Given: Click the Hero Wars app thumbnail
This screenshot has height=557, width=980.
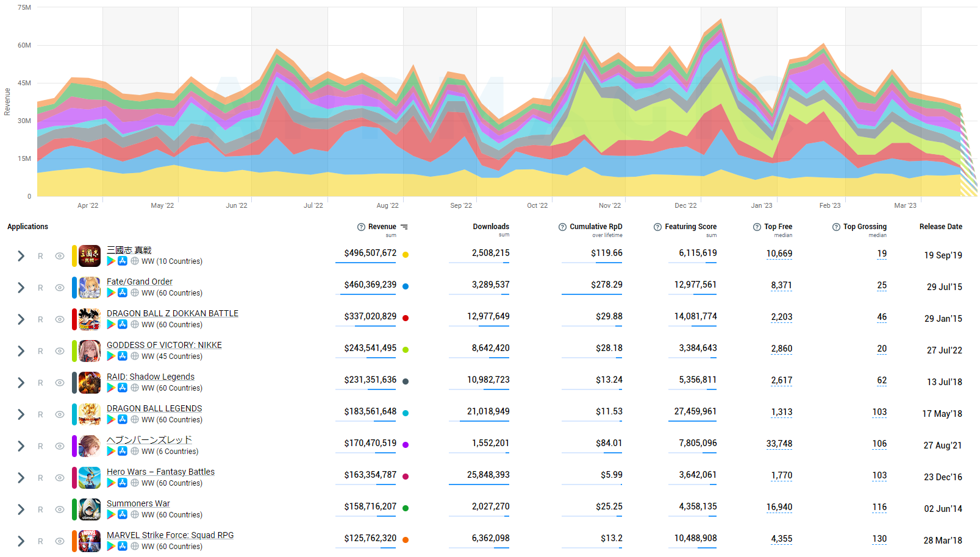Looking at the screenshot, I should click(x=90, y=478).
